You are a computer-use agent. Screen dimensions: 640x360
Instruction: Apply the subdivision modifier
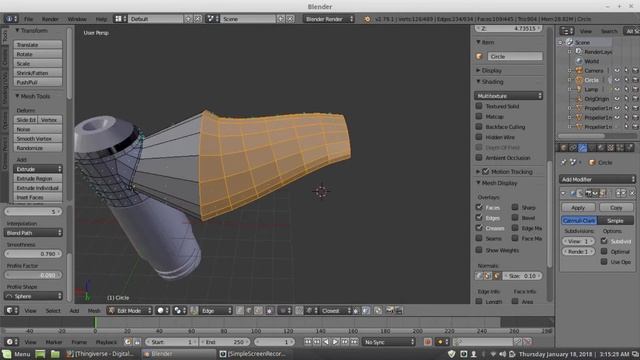[x=578, y=208]
